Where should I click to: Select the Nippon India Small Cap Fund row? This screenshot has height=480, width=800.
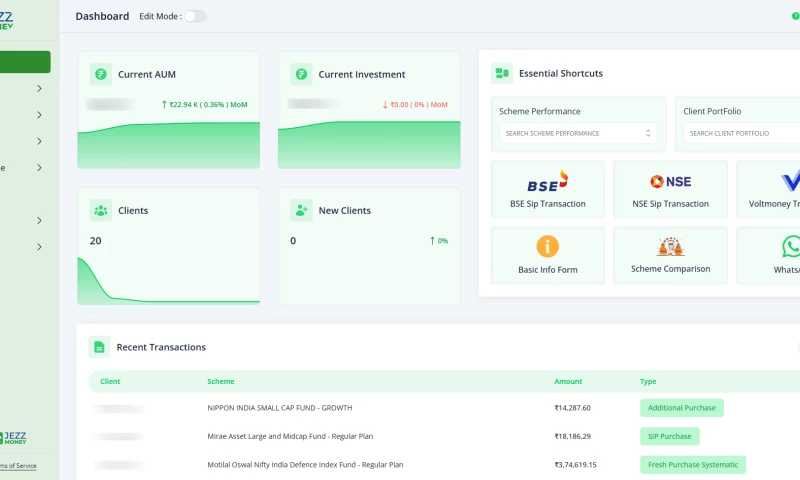point(280,408)
